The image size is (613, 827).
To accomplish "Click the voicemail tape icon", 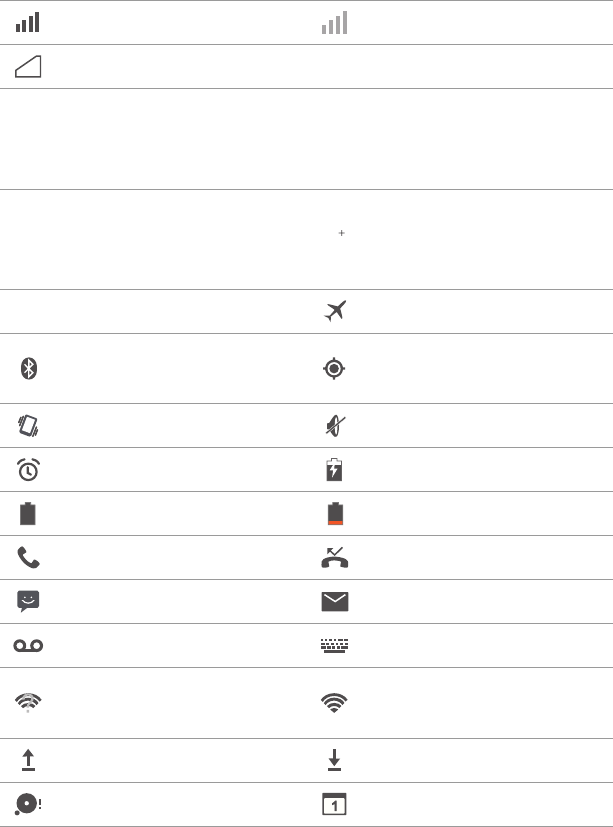I will (x=28, y=646).
